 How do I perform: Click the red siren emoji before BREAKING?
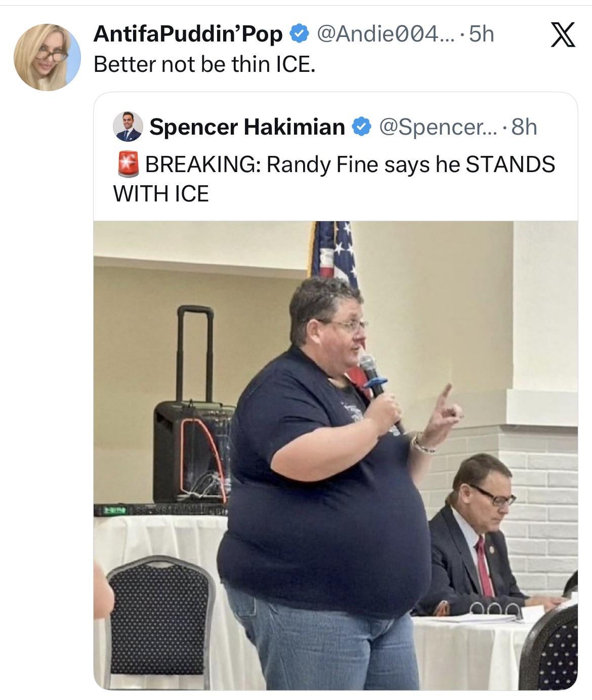(128, 164)
